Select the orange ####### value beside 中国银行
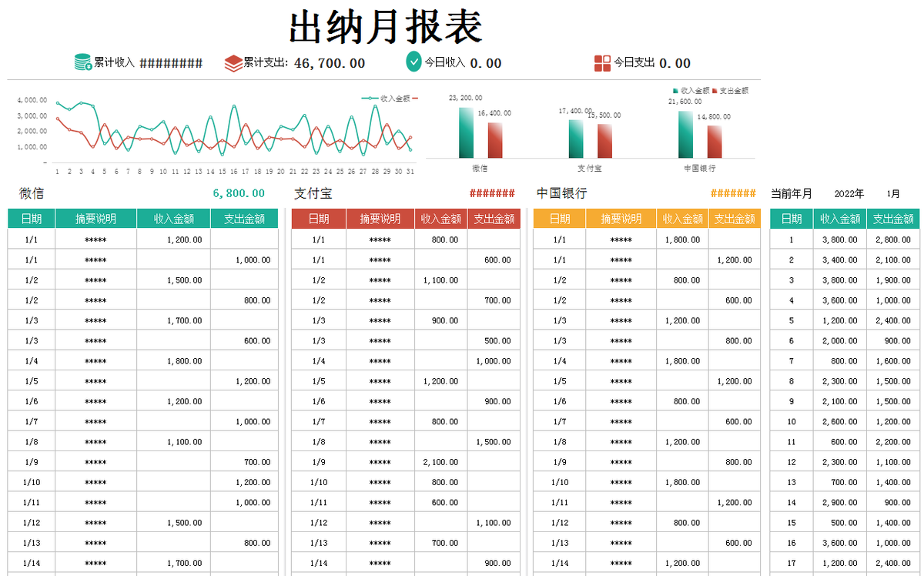Image resolution: width=924 pixels, height=576 pixels. (x=733, y=193)
